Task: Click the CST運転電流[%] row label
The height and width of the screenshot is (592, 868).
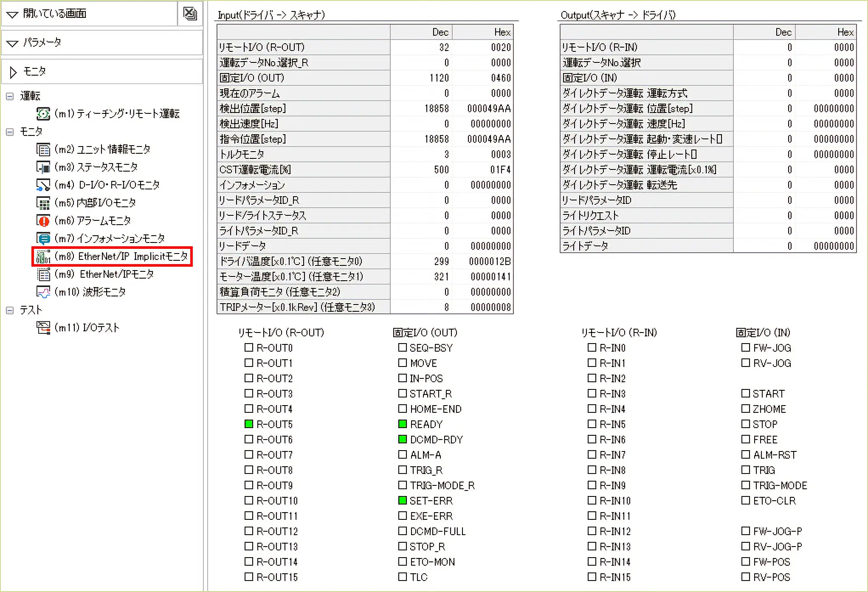Action: tap(255, 170)
